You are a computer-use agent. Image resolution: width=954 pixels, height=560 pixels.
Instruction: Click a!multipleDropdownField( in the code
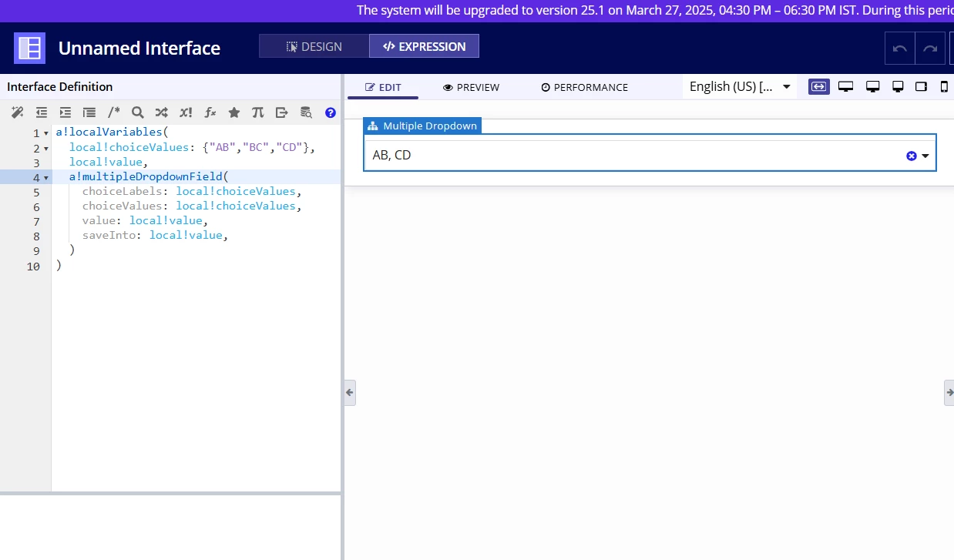pos(149,176)
